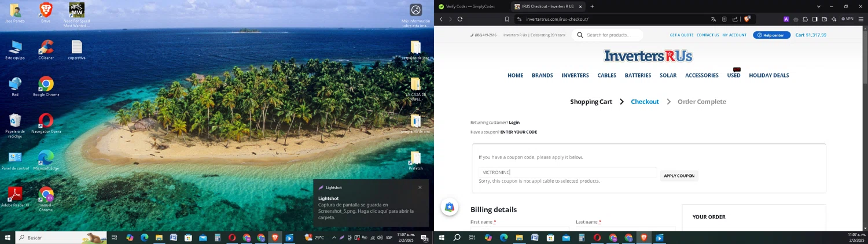Click APPLY COUPON button

click(679, 176)
